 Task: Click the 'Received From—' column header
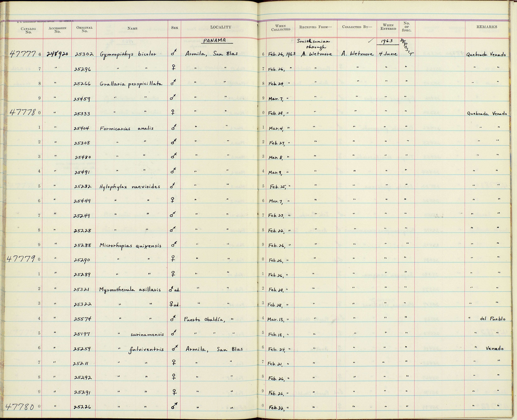pyautogui.click(x=315, y=27)
